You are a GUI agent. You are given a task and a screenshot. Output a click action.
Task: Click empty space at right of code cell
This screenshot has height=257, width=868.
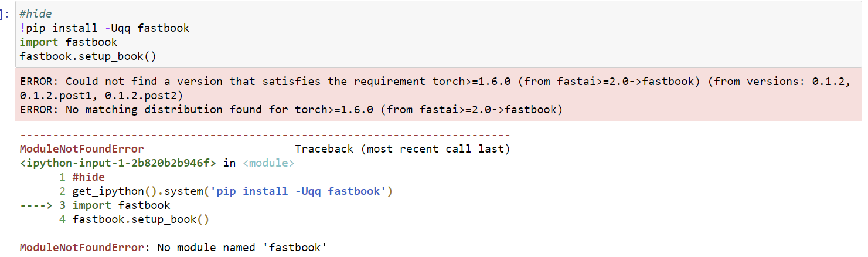527,35
